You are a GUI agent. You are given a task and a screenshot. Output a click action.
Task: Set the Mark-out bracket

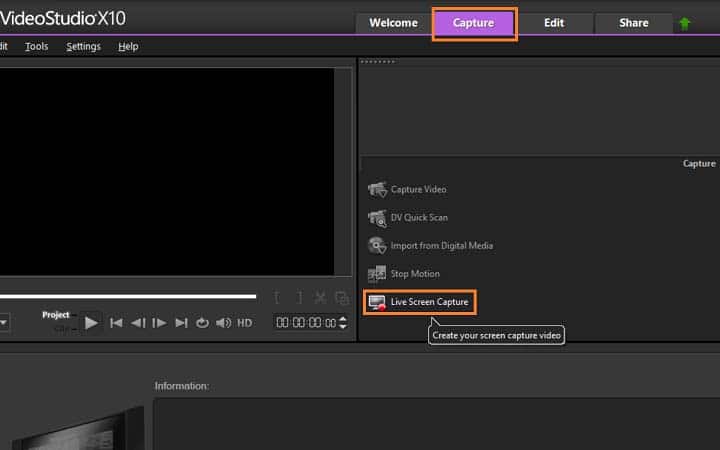(x=299, y=298)
